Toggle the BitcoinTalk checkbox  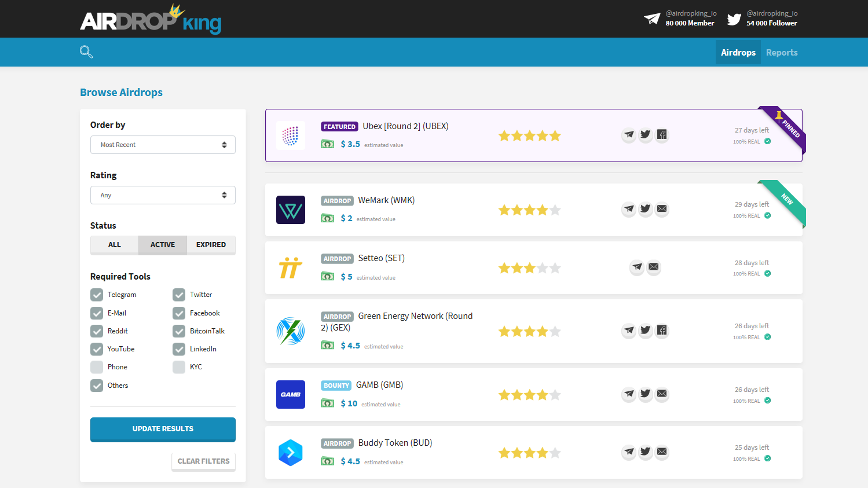(179, 331)
